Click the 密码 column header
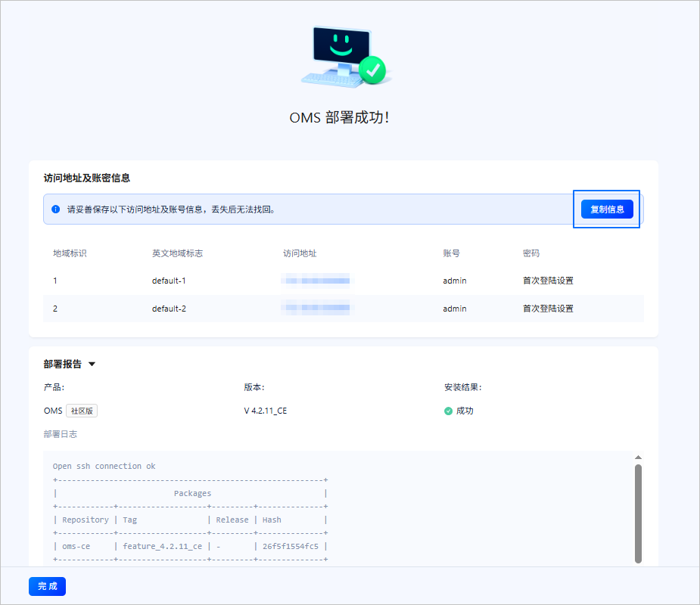Image resolution: width=700 pixels, height=605 pixels. coord(531,253)
